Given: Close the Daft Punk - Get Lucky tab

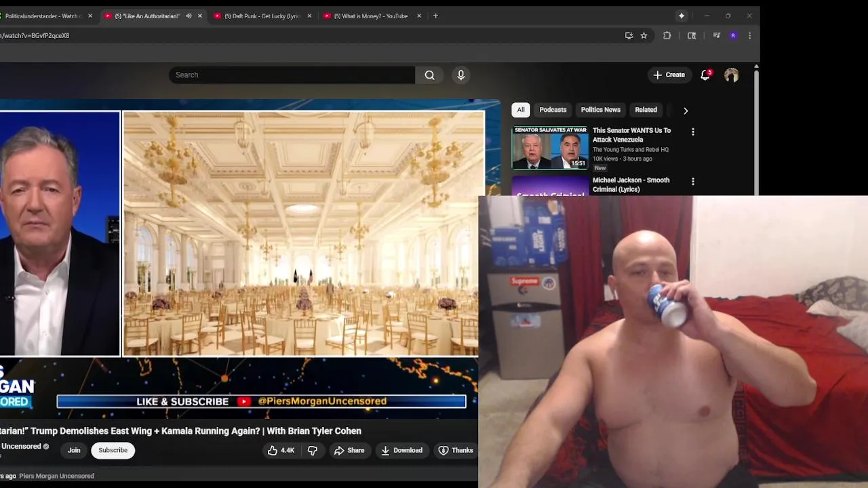Looking at the screenshot, I should 310,16.
